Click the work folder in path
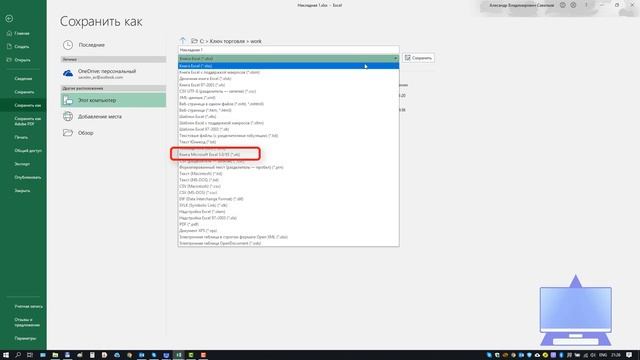 [256, 41]
